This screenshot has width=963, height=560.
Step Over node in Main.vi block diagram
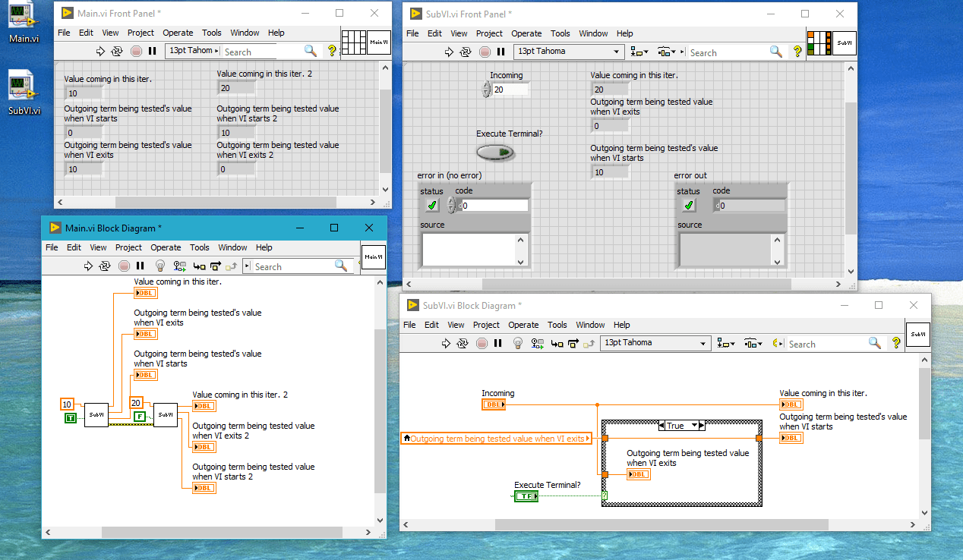click(215, 266)
